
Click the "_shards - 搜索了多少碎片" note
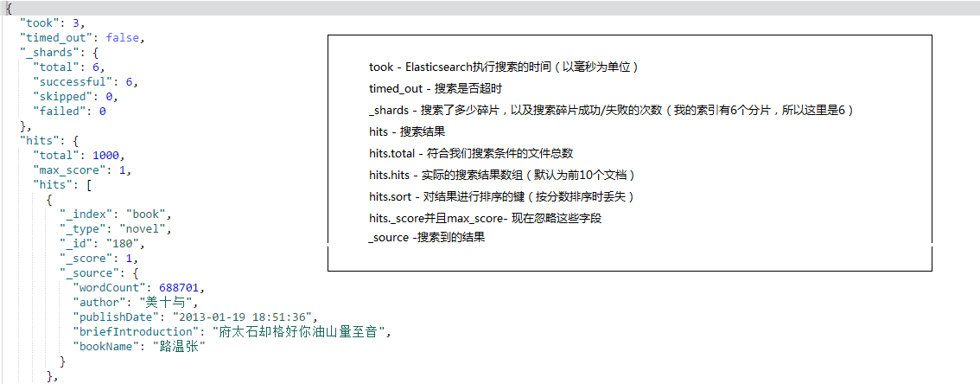coord(611,111)
